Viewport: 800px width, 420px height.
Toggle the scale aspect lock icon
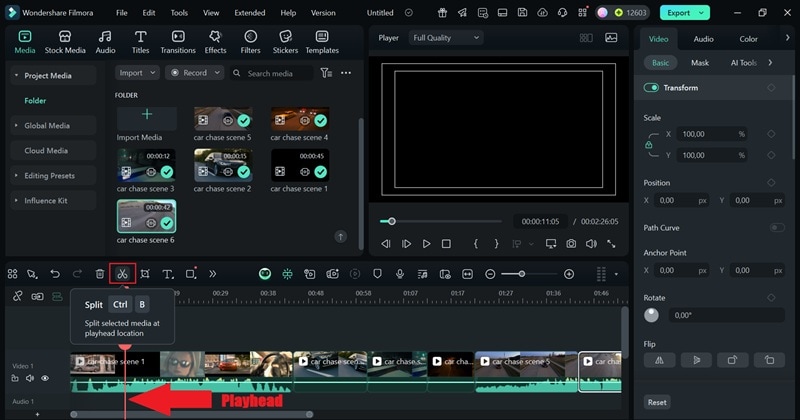(x=648, y=144)
